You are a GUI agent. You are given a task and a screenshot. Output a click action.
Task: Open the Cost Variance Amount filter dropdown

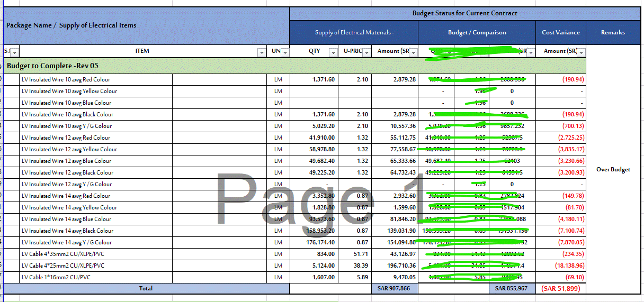click(x=582, y=52)
